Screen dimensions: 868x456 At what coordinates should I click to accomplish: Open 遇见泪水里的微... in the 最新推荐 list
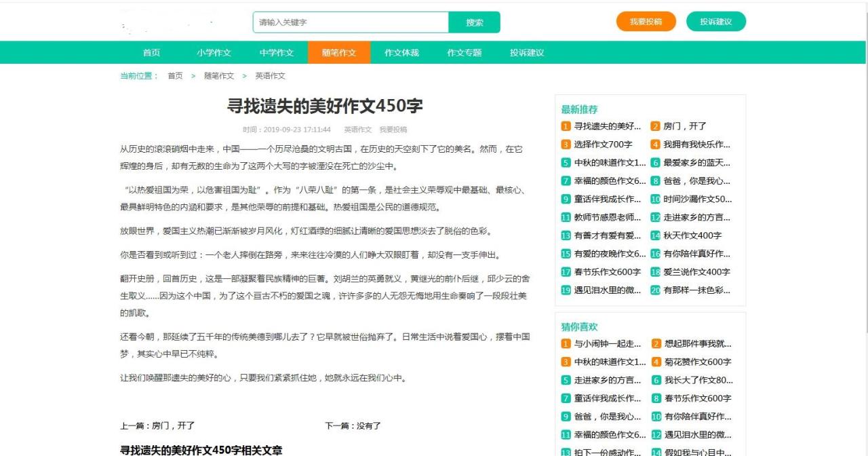tap(607, 290)
